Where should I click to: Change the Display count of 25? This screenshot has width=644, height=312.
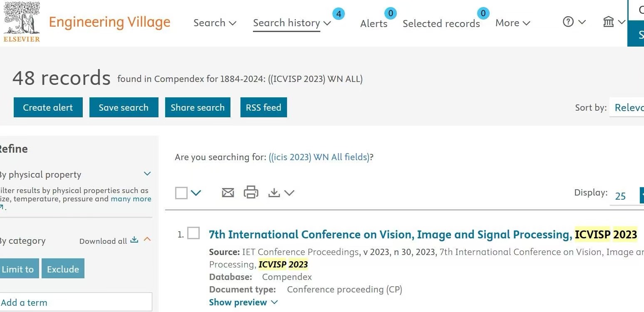[x=627, y=196]
